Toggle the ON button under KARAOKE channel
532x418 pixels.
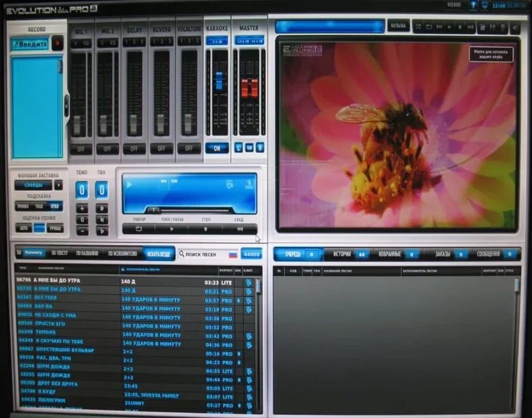click(x=217, y=148)
